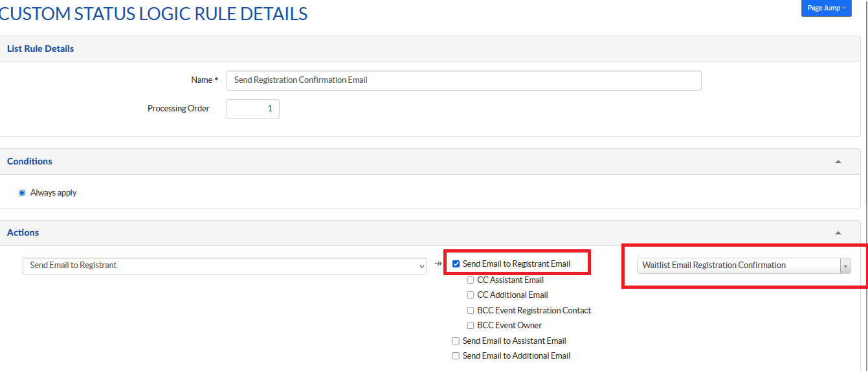Collapse the Actions section using its arrow
Viewport: 868px width, 371px height.
(x=838, y=233)
